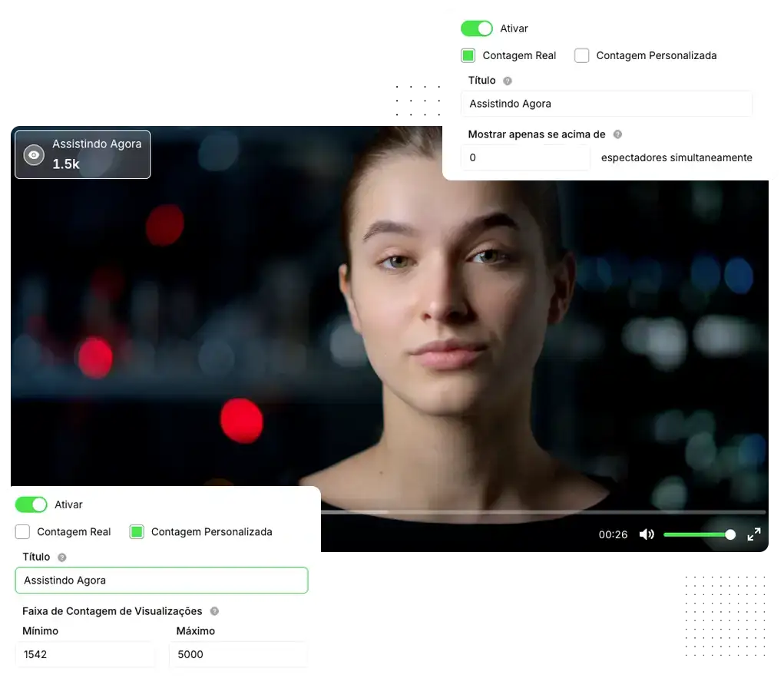The image size is (784, 678).
Task: Click the help icon next to Título in top panel
Action: point(508,81)
